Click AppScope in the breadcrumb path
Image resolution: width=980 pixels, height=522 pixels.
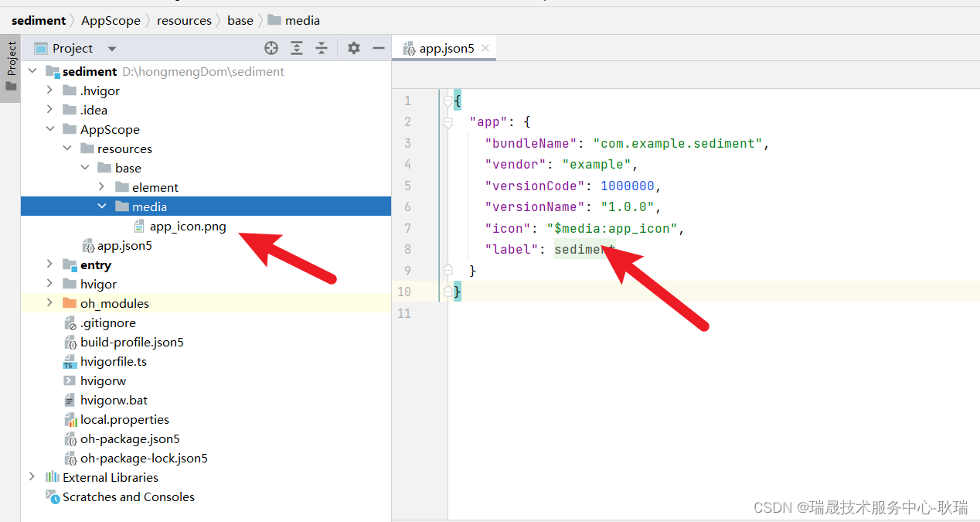(x=111, y=20)
